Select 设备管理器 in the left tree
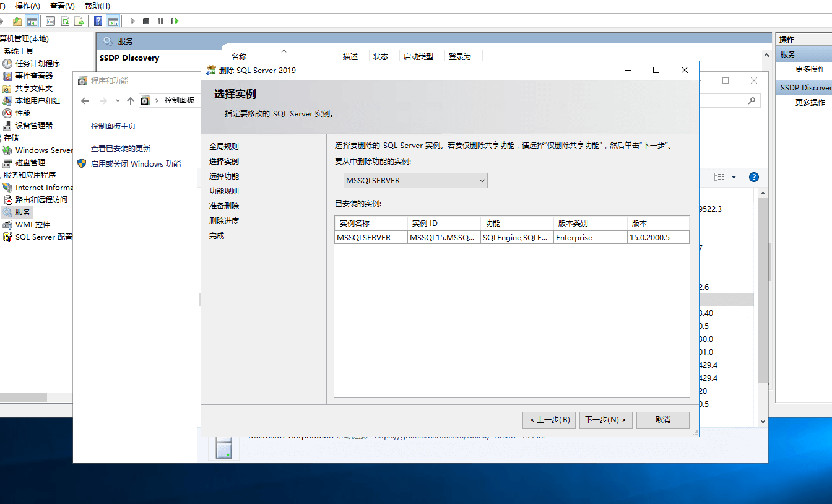Screen dimensions: 832x504 pyautogui.click(x=33, y=125)
